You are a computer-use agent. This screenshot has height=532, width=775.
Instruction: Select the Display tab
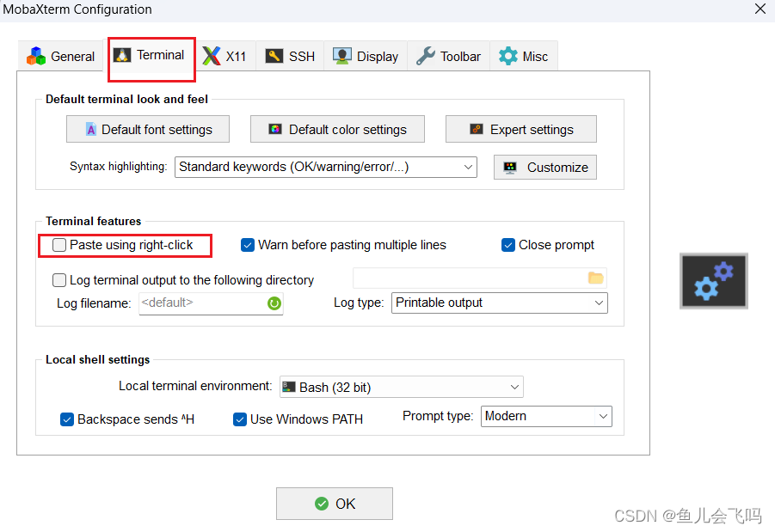pyautogui.click(x=366, y=57)
